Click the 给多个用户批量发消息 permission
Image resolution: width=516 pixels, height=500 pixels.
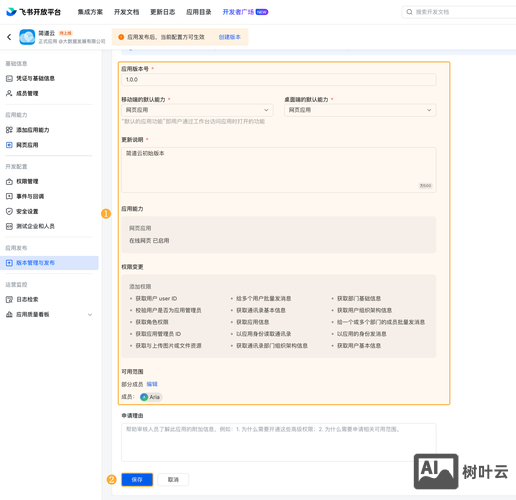point(264,298)
